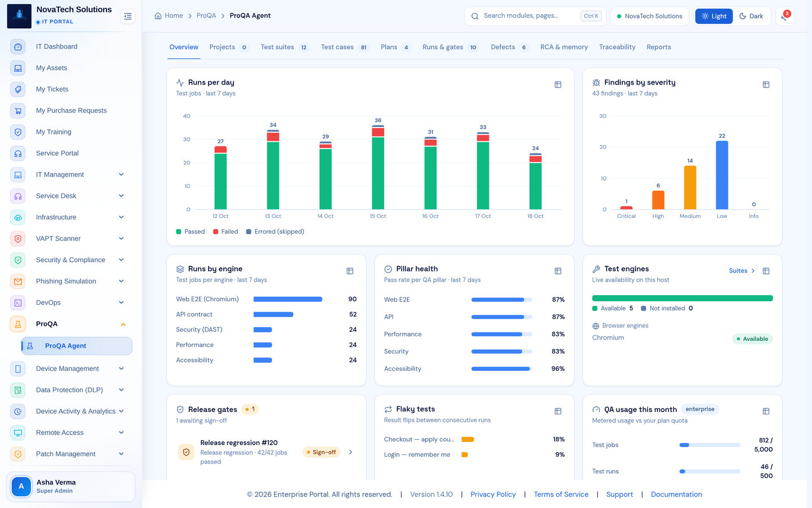Open NovaTech Solutions tenant selector

[650, 16]
